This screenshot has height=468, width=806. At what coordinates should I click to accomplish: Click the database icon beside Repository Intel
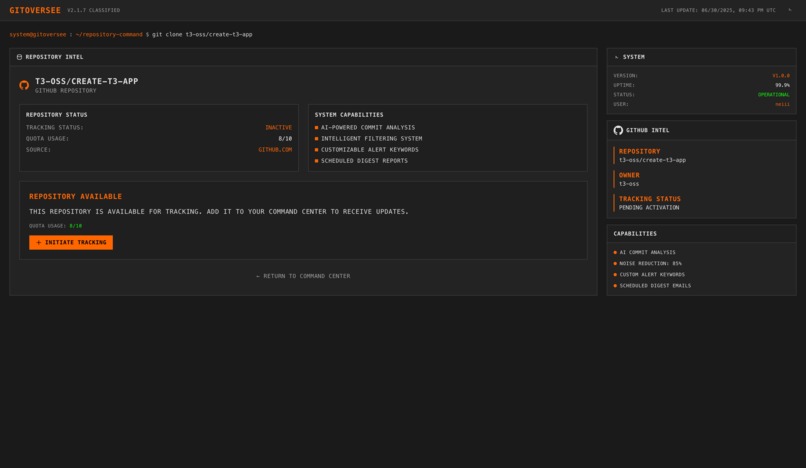(19, 57)
